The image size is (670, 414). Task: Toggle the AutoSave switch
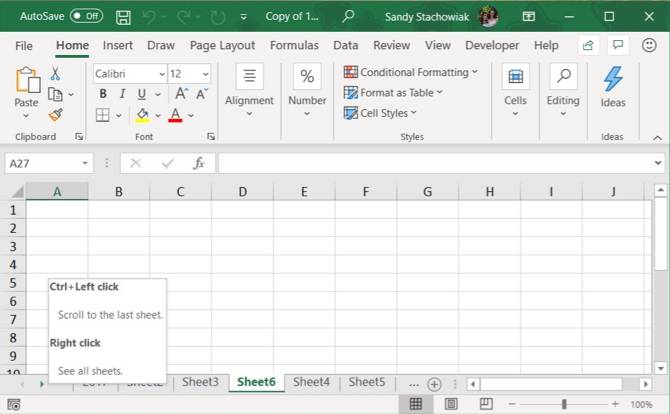pos(86,17)
